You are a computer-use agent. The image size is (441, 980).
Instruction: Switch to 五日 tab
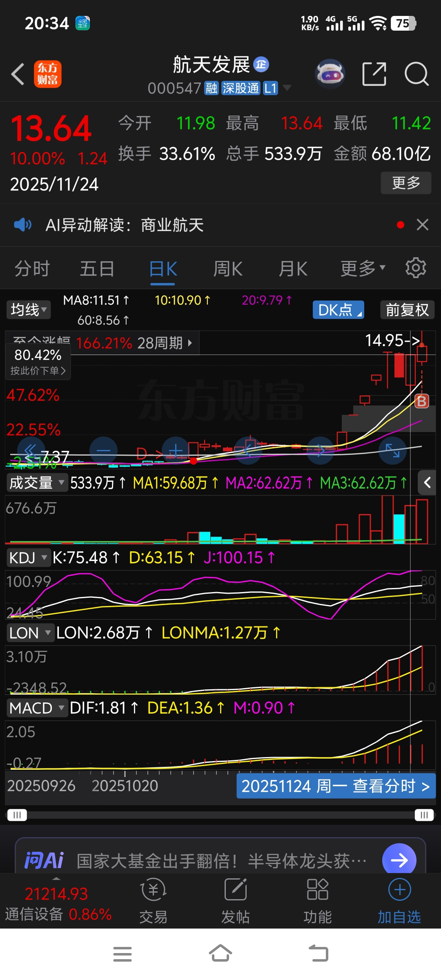tap(97, 269)
